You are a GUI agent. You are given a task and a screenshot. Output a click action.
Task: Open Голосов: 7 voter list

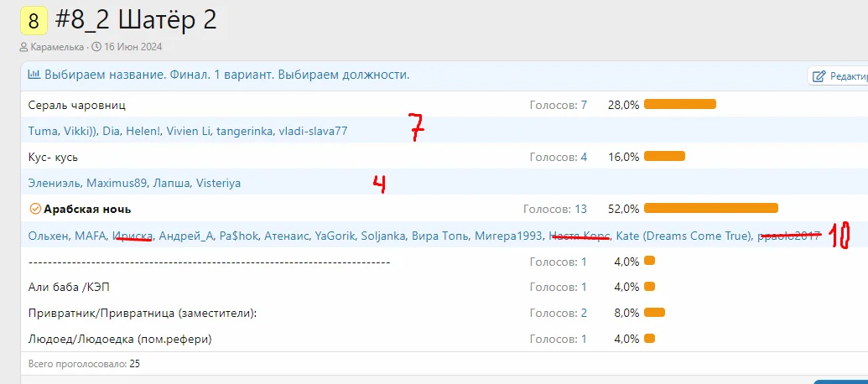pos(558,105)
